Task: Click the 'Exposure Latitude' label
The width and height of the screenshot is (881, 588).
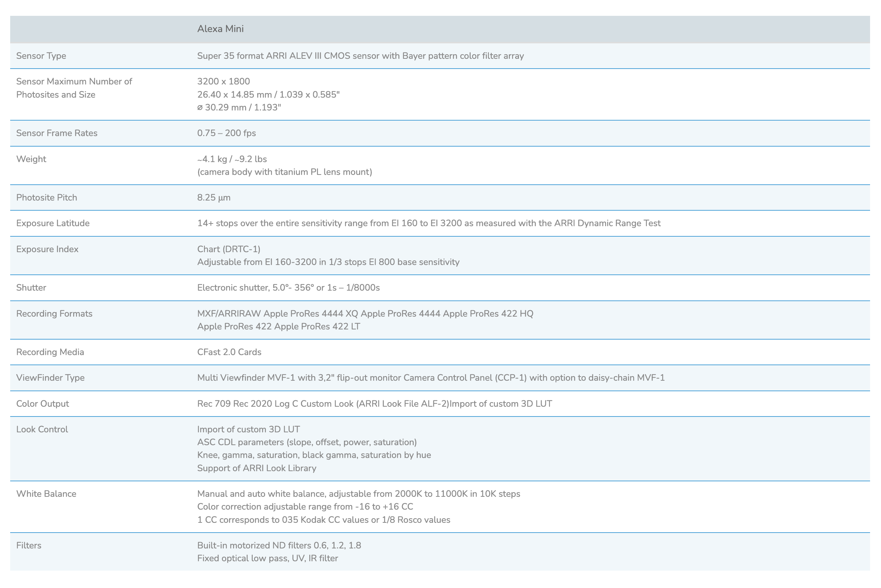Action: coord(53,223)
